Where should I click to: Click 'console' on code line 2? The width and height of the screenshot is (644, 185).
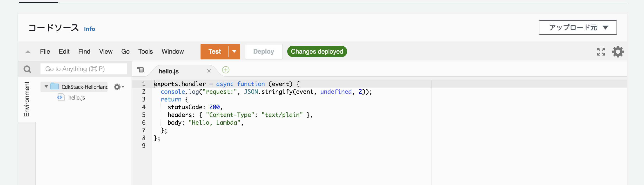(173, 92)
